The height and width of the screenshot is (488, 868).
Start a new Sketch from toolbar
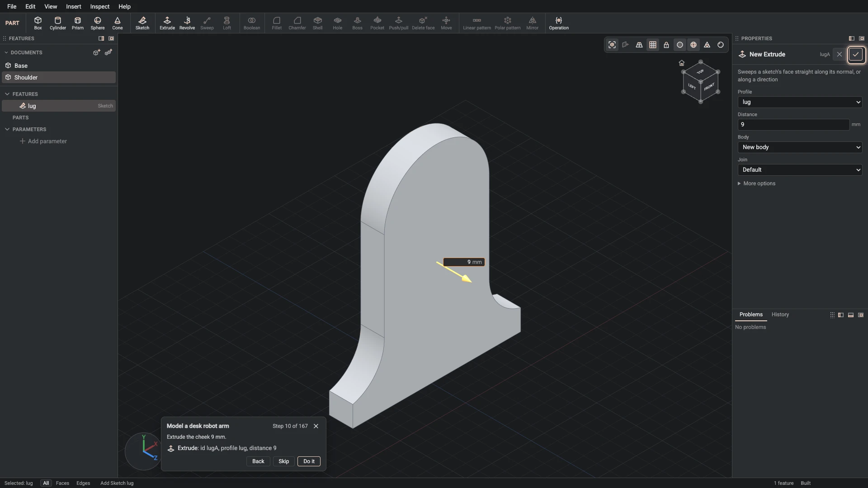pos(142,23)
